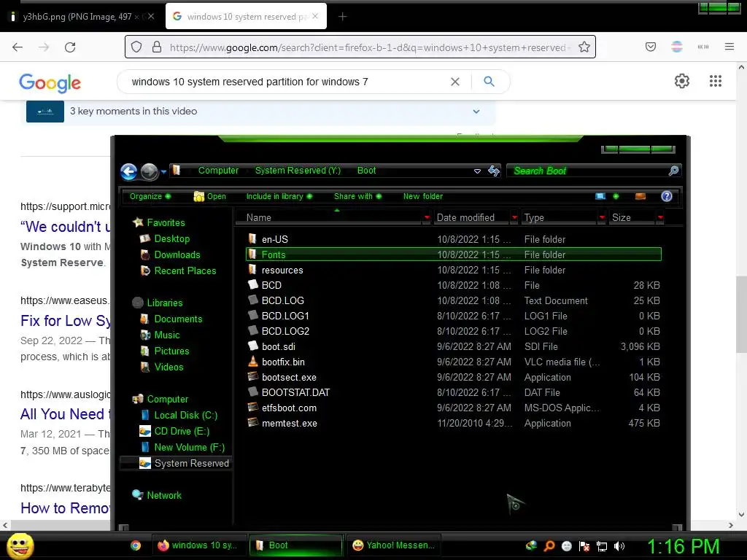The height and width of the screenshot is (560, 747).
Task: Click the Save to Pocket icon in Firefox
Action: click(x=651, y=47)
